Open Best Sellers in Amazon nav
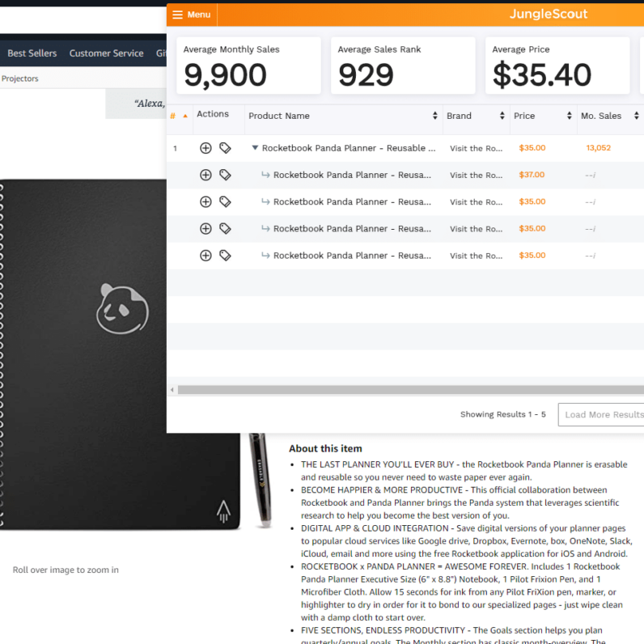 click(32, 53)
